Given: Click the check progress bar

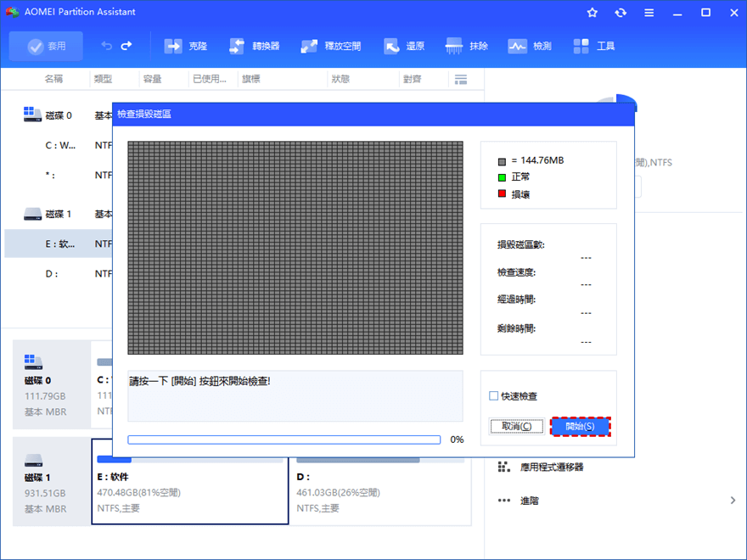Looking at the screenshot, I should point(284,440).
